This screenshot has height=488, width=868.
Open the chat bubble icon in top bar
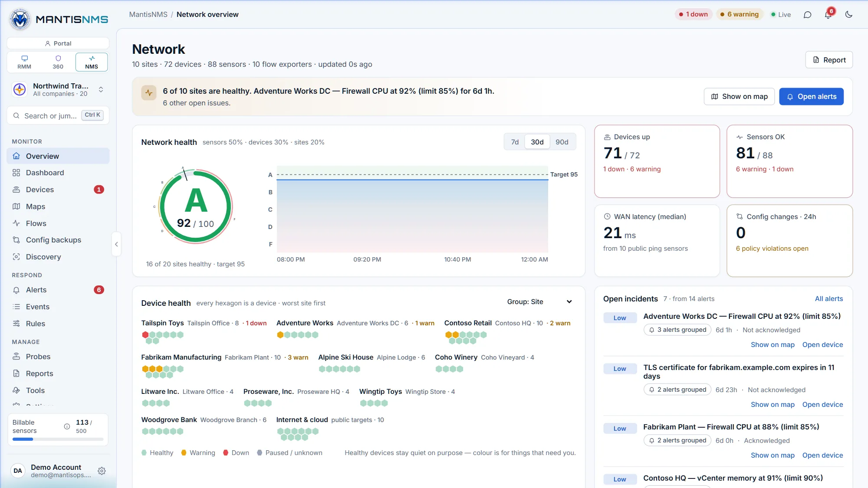pyautogui.click(x=807, y=15)
